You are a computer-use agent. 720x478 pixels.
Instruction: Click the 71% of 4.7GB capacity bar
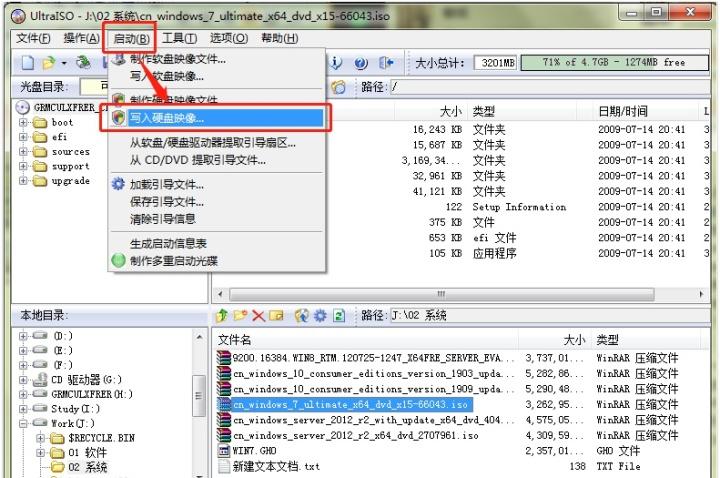click(x=615, y=63)
